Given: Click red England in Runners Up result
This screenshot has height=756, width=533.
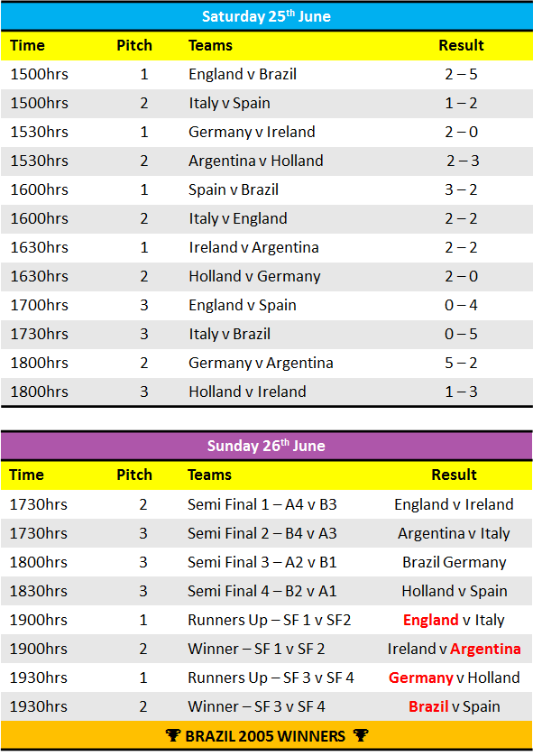Looking at the screenshot, I should pyautogui.click(x=431, y=620).
